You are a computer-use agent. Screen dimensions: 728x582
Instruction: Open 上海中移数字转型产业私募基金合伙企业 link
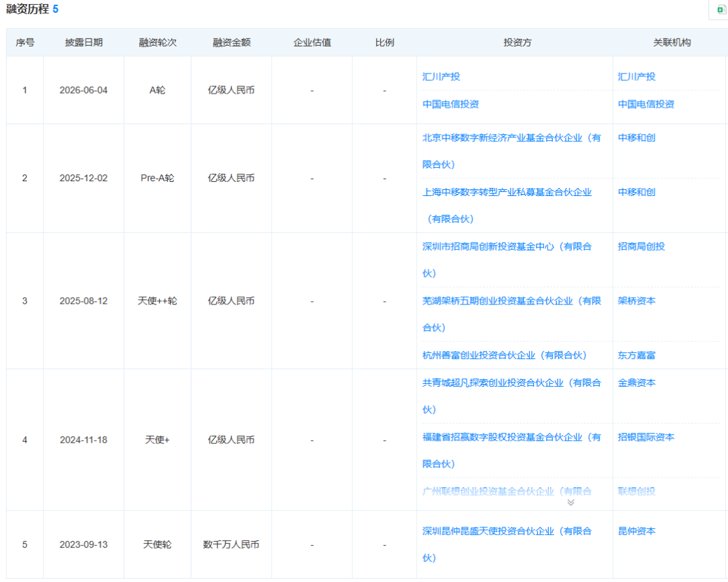[507, 205]
